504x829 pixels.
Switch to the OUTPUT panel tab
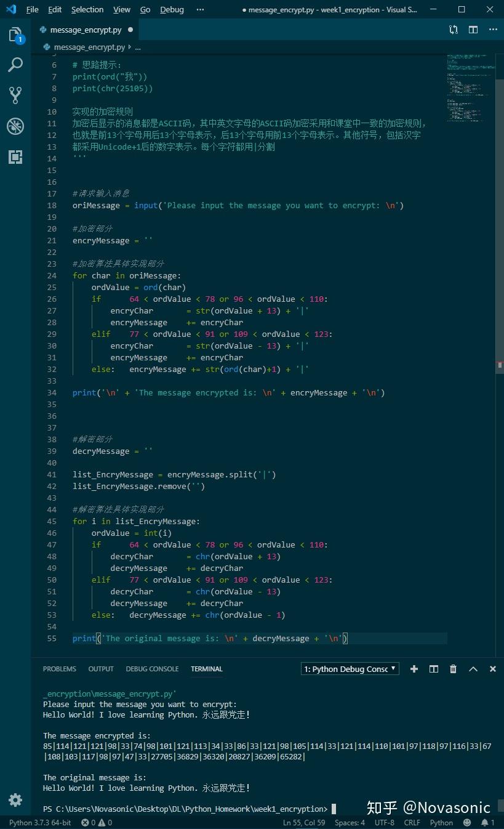click(101, 669)
